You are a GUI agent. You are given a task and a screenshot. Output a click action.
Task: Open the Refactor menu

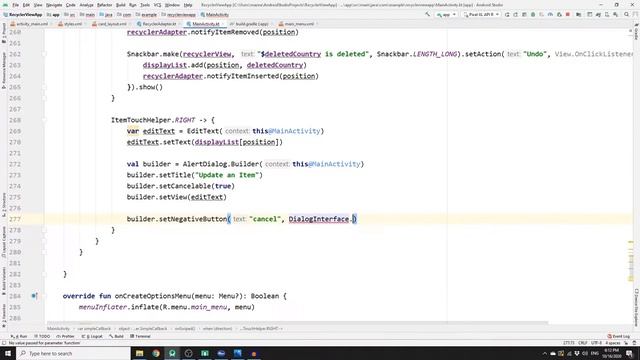(104, 5)
